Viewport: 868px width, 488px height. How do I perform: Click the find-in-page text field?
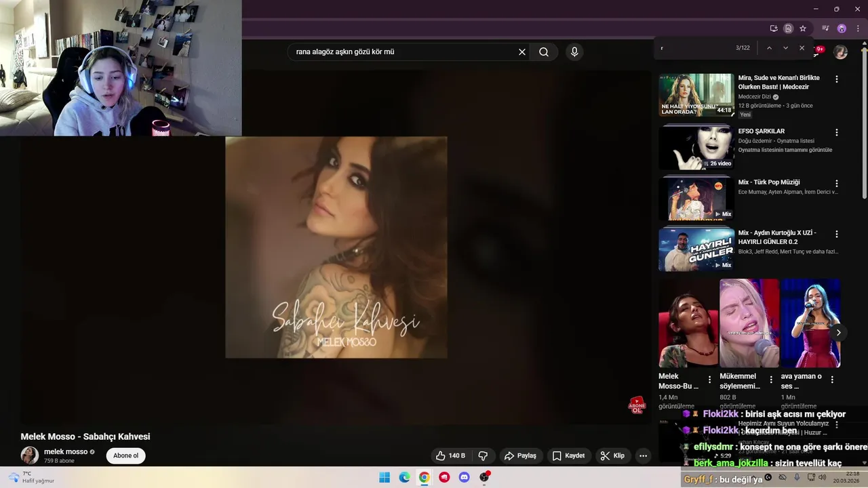coord(695,48)
